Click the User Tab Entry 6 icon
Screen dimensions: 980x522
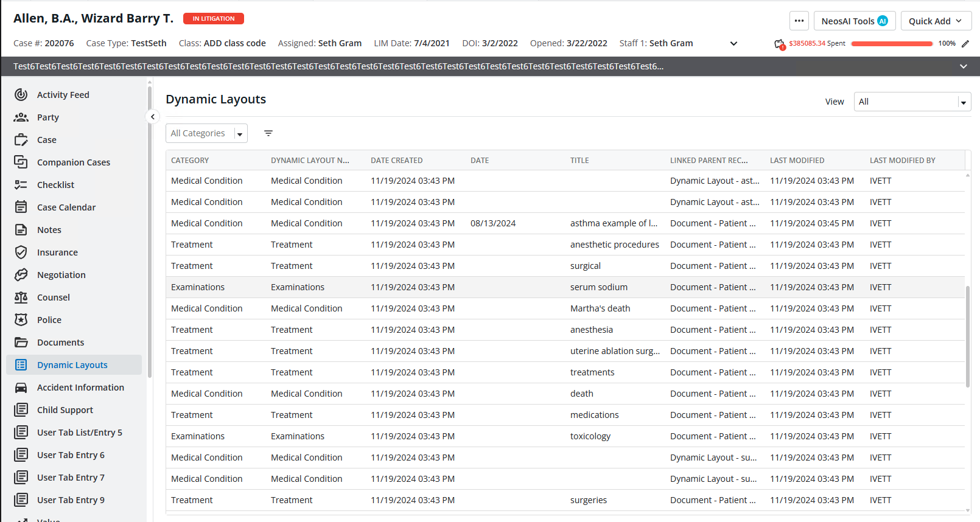(21, 454)
